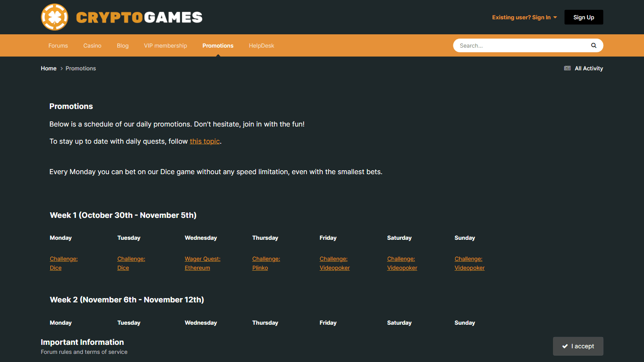Click the Promotions page heading

[x=71, y=106]
